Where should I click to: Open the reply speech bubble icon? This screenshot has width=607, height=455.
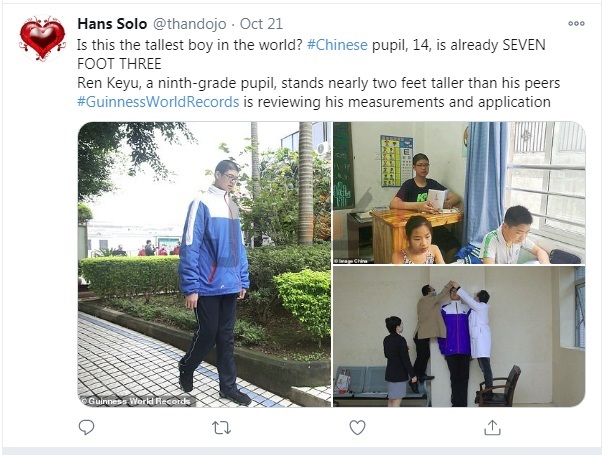pos(86,428)
